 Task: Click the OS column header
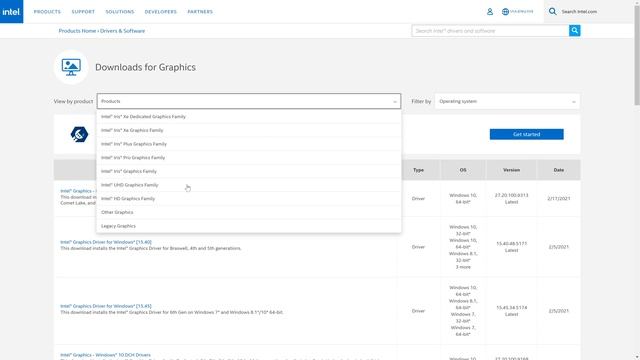463,170
